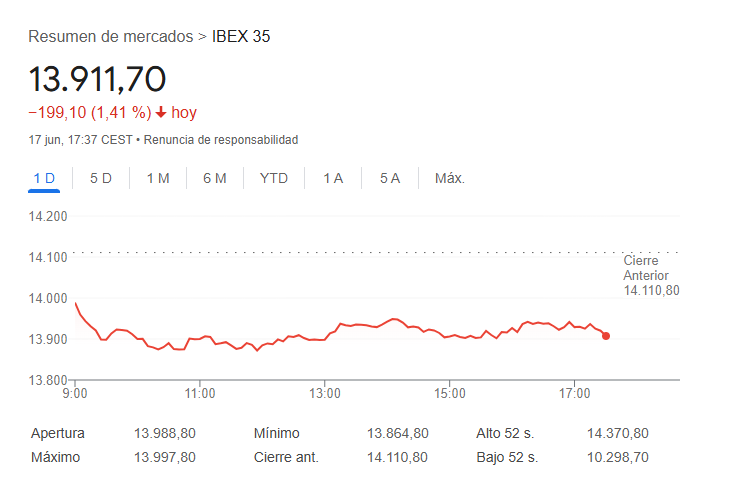Click the Renuncia de responsabilidad link
The width and height of the screenshot is (731, 482).
pos(220,140)
